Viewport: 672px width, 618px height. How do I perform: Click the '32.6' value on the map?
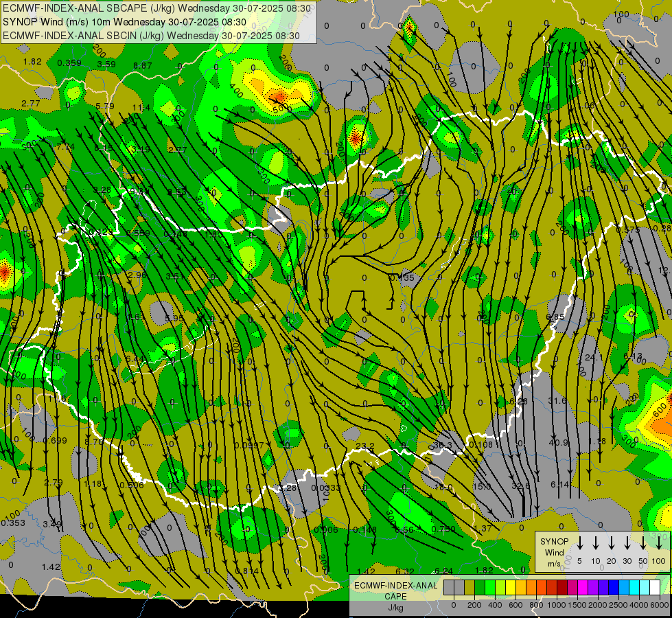click(x=521, y=486)
